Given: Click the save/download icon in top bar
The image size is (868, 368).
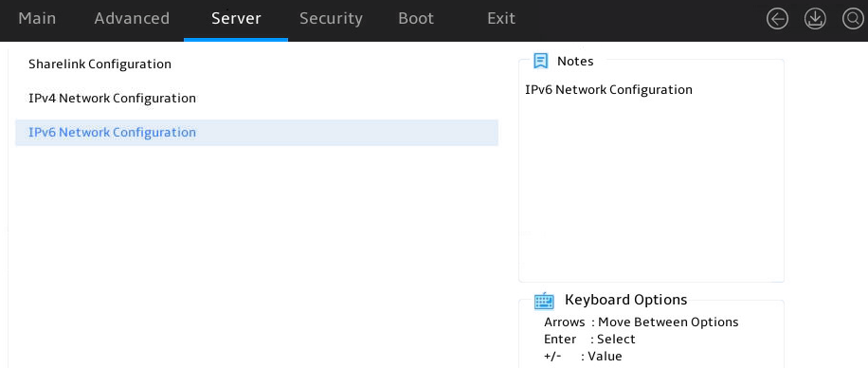Looking at the screenshot, I should pyautogui.click(x=815, y=19).
